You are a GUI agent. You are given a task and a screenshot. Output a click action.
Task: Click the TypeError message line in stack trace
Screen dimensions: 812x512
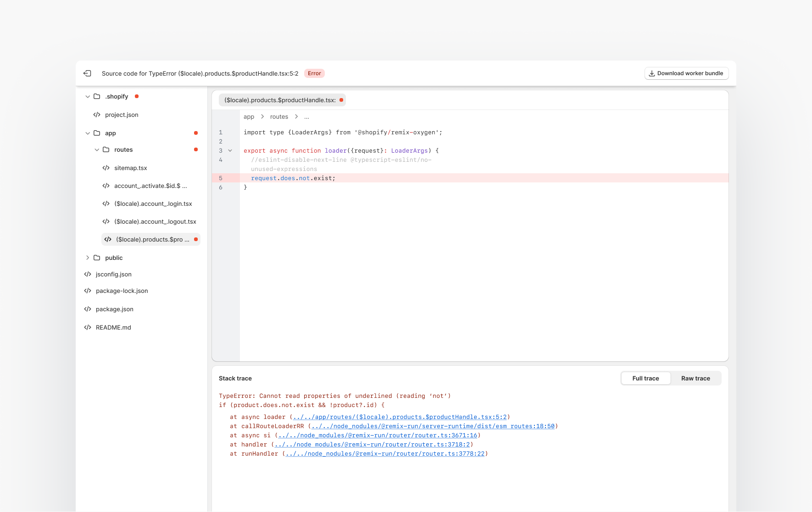[x=335, y=396]
